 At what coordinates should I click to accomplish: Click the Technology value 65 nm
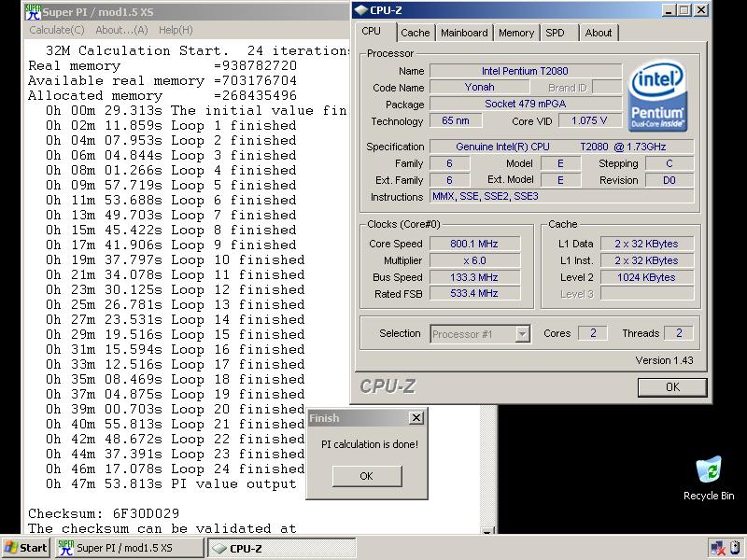pyautogui.click(x=456, y=120)
